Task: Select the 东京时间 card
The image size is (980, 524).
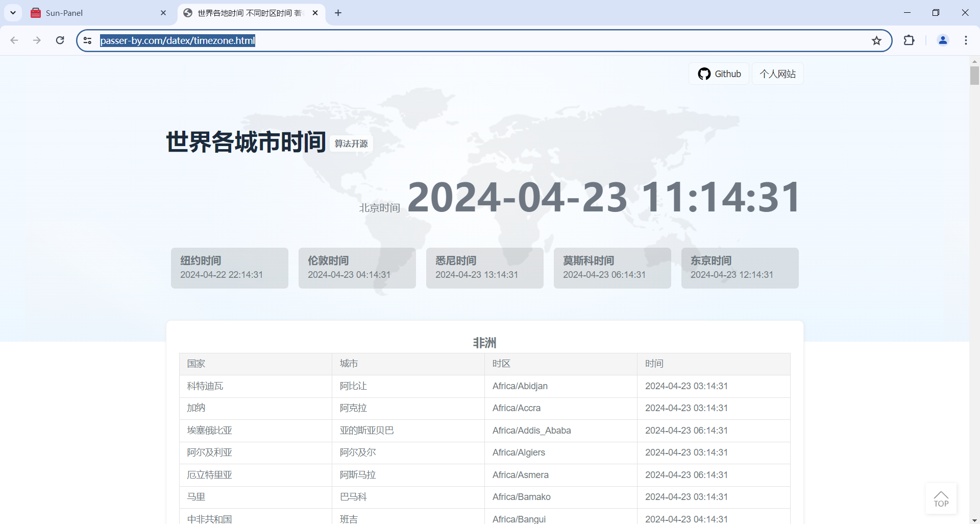Action: coord(740,268)
